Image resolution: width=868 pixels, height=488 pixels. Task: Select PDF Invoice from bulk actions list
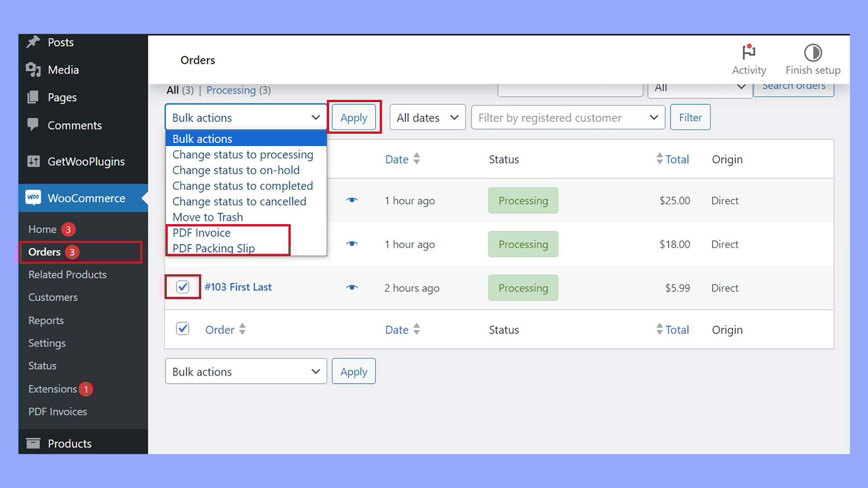click(x=202, y=233)
